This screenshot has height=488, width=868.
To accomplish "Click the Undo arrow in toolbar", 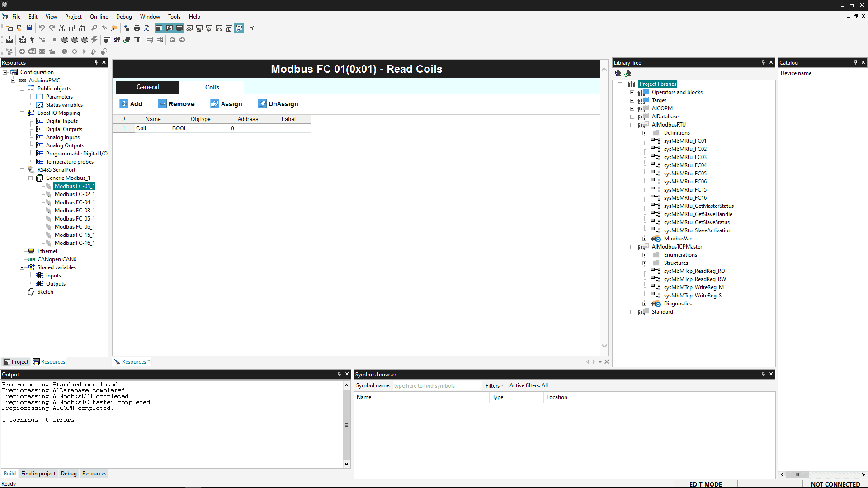I will point(42,28).
